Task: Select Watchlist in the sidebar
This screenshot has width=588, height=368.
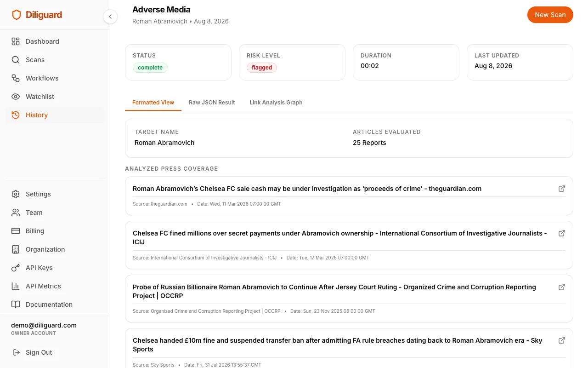Action: [x=55, y=97]
